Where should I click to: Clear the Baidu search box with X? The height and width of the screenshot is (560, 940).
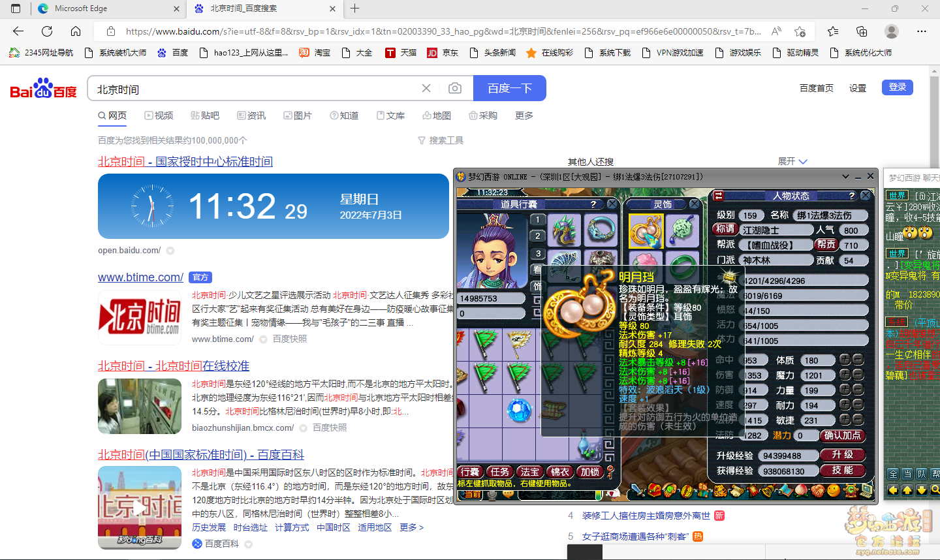click(x=426, y=88)
